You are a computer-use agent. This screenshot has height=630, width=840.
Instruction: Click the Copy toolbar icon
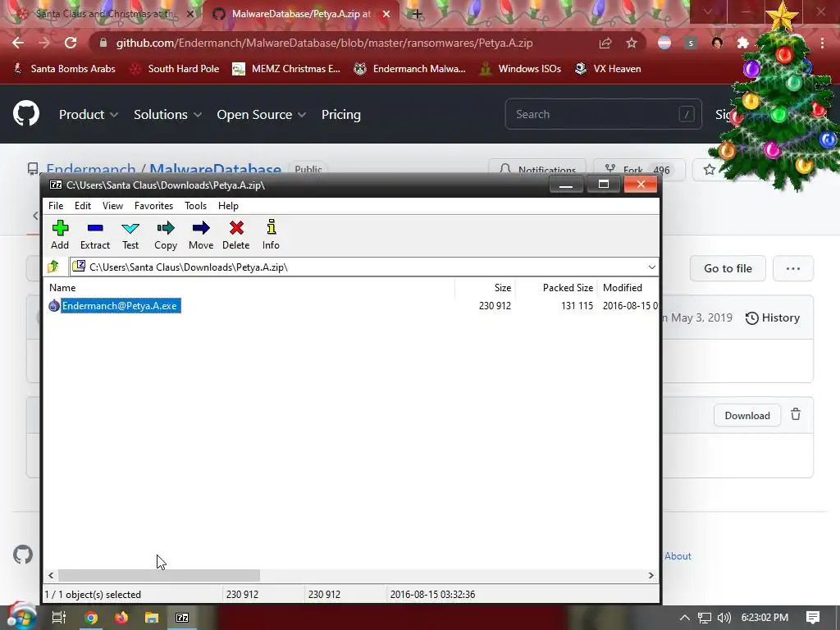tap(166, 234)
